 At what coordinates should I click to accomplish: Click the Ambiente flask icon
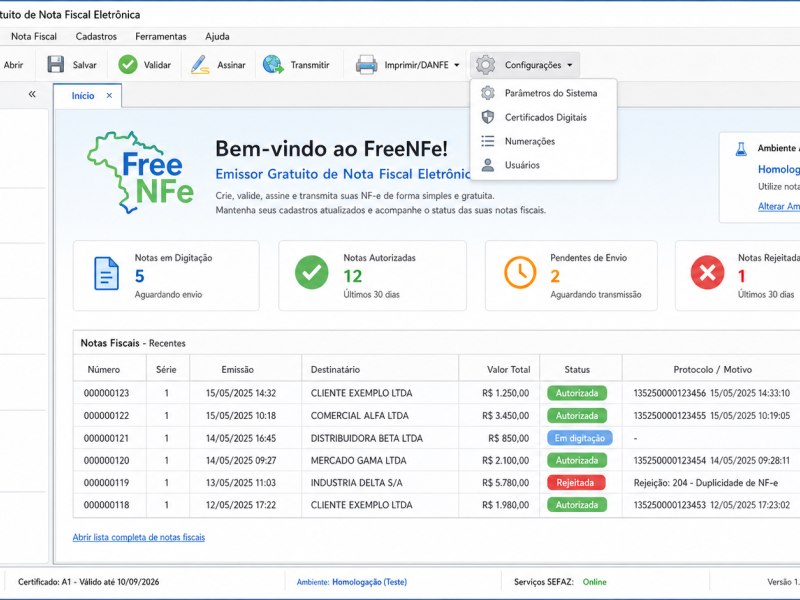tap(741, 149)
